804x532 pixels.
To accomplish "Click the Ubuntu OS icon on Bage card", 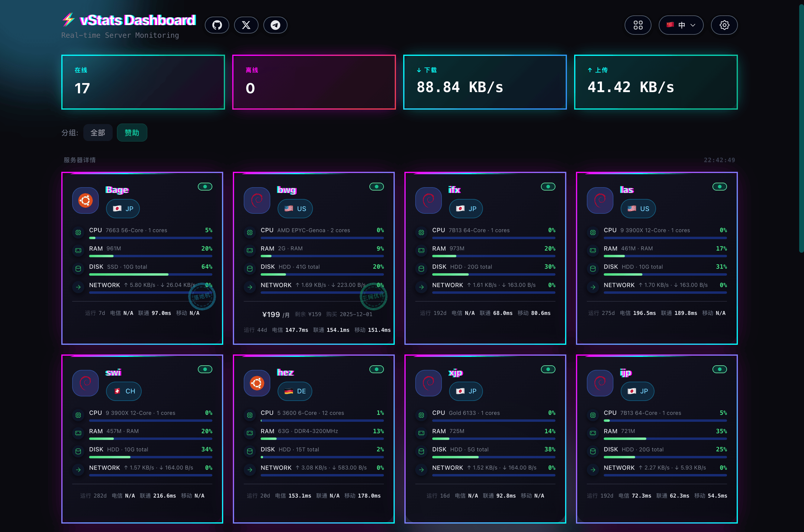I will tap(85, 200).
